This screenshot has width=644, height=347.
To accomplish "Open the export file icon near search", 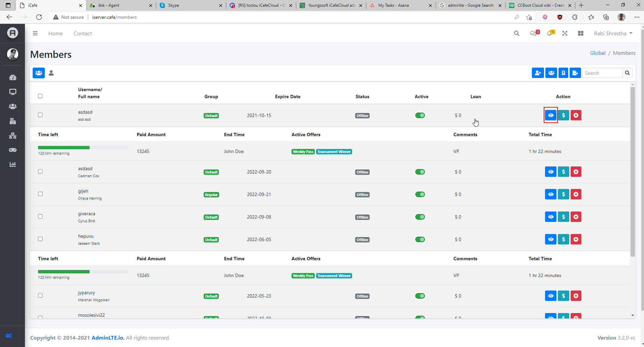I will click(575, 73).
